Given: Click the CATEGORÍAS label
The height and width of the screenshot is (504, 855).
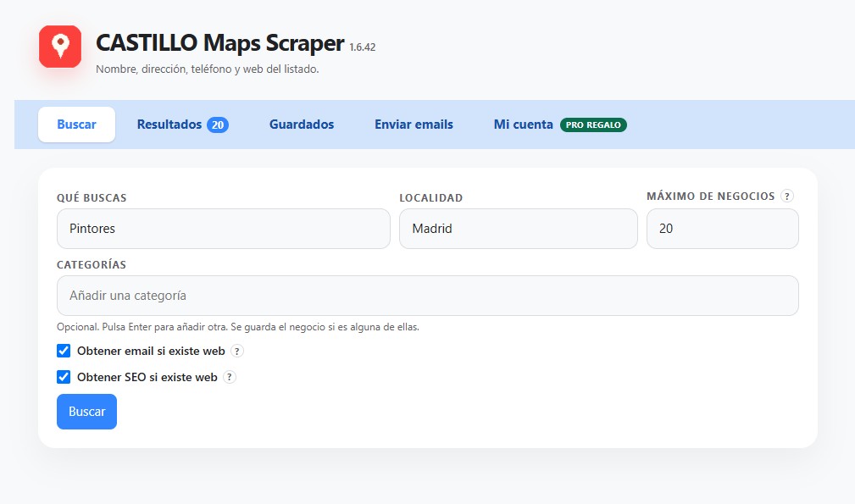Looking at the screenshot, I should click(x=92, y=265).
